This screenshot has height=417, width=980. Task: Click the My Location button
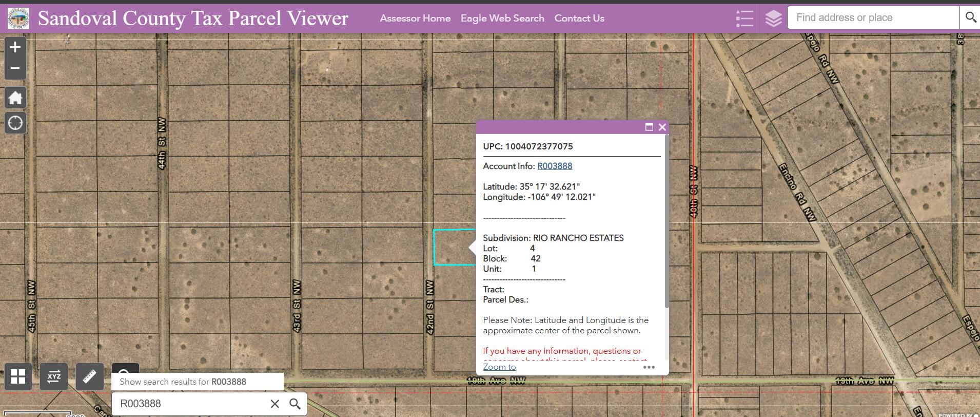click(15, 123)
